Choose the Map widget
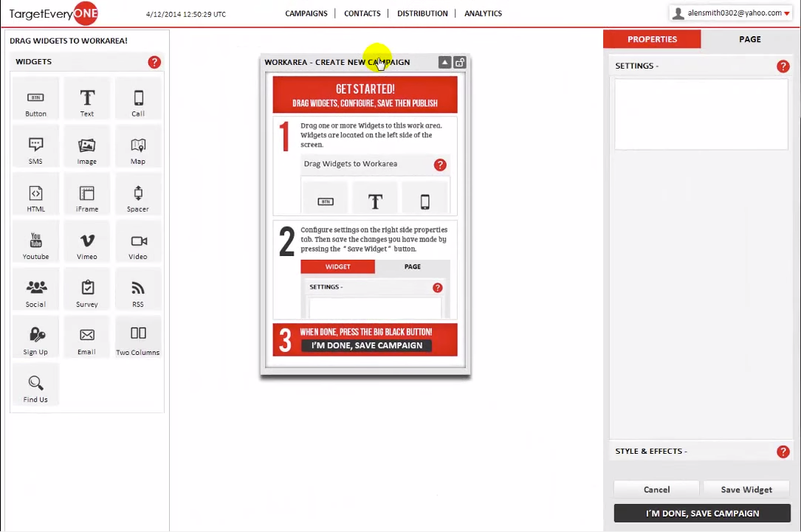801x532 pixels. [138, 148]
